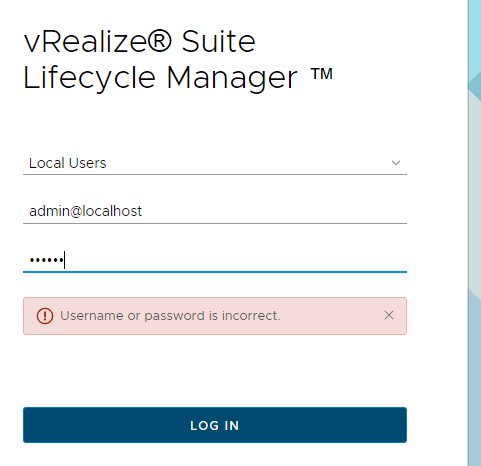The image size is (481, 466).
Task: Focus the admin@localhost username field
Action: pos(215,211)
